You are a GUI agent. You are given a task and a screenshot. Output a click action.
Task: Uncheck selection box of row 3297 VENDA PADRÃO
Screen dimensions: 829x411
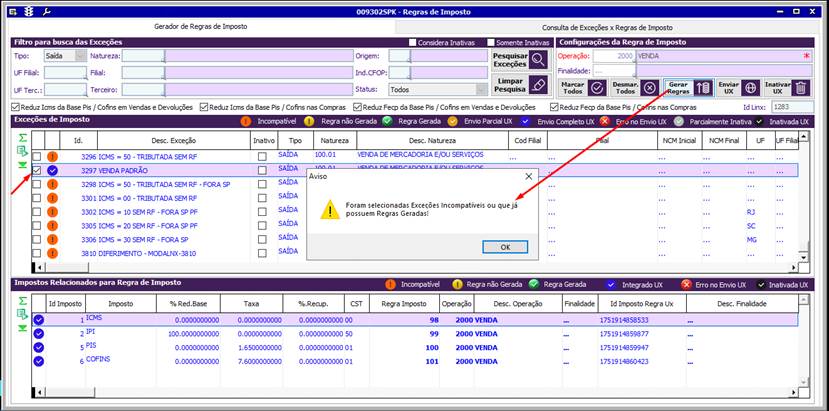36,170
